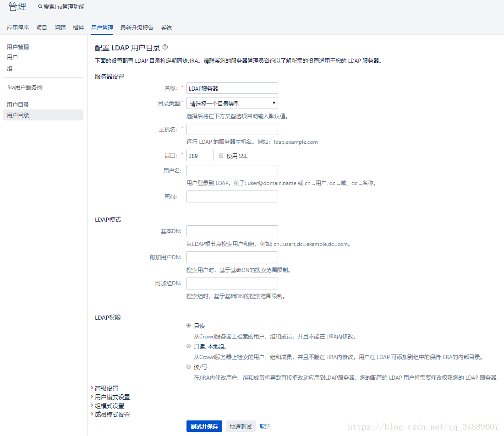Click the 管理 page heading
This screenshot has height=436, width=504.
17,6
